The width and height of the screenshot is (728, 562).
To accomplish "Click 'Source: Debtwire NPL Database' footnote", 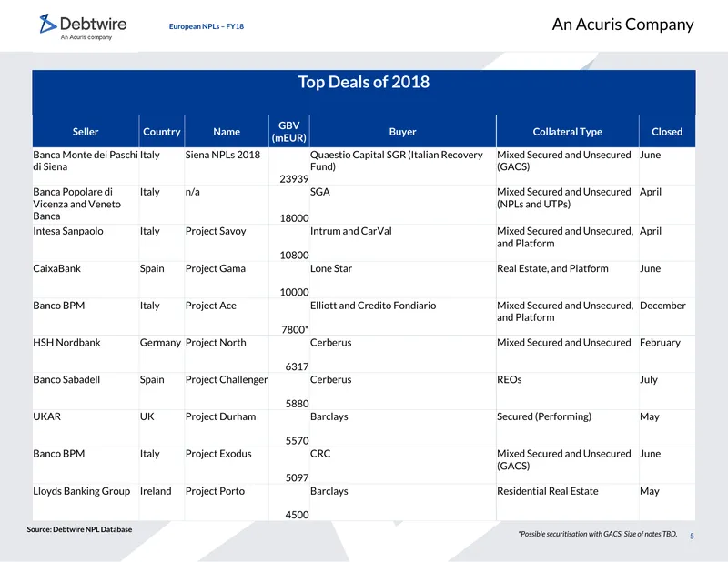I will coord(79,529).
